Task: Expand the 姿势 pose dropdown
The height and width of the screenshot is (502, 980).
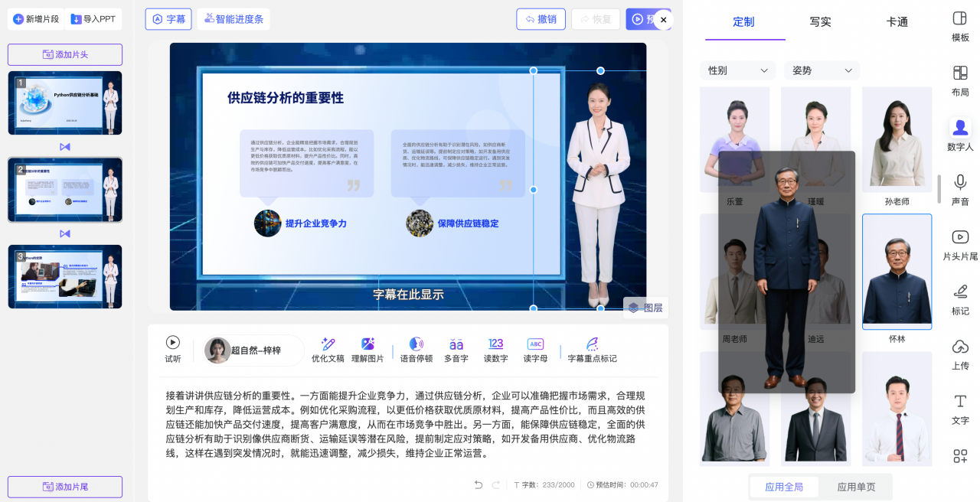Action: [x=822, y=70]
